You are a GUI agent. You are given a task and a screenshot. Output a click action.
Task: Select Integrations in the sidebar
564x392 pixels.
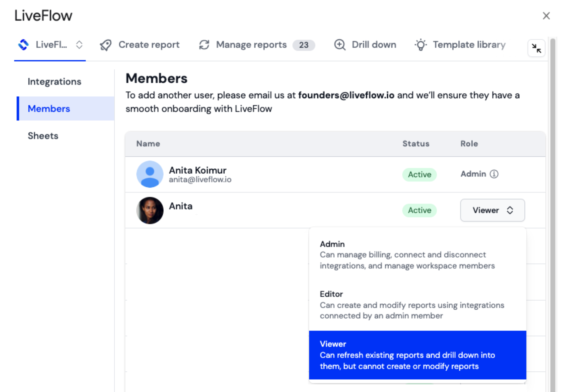pos(55,81)
